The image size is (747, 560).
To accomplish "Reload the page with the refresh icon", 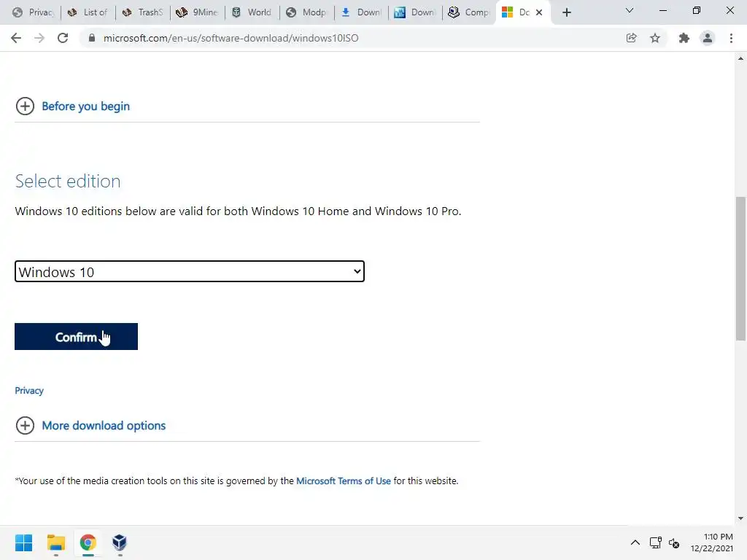I will coord(63,38).
